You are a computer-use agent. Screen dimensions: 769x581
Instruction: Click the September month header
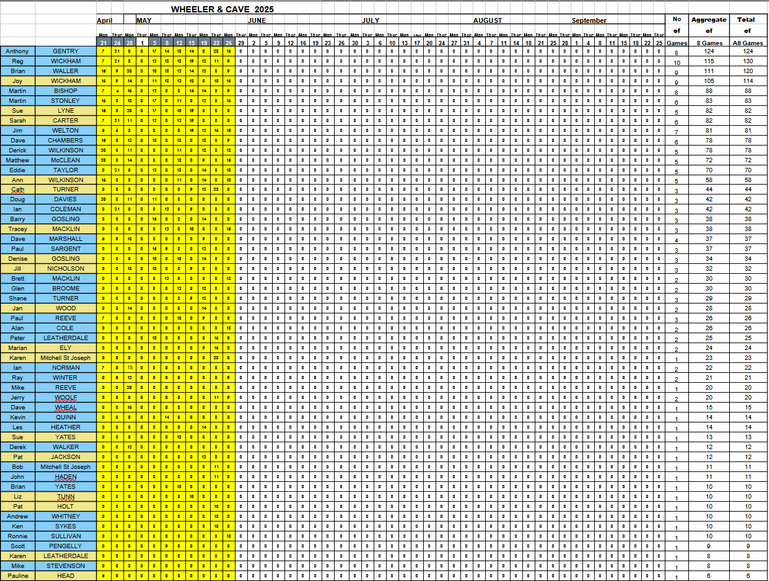[x=589, y=20]
